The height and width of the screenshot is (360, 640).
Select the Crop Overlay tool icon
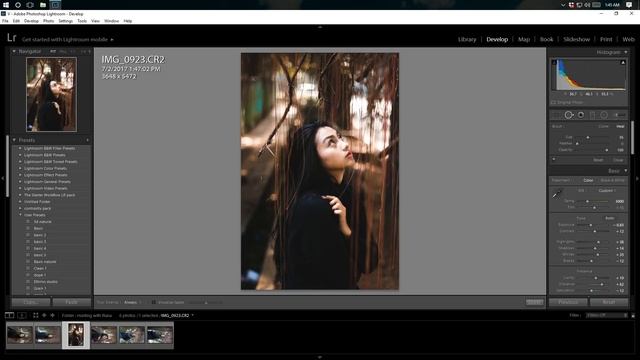coord(556,115)
